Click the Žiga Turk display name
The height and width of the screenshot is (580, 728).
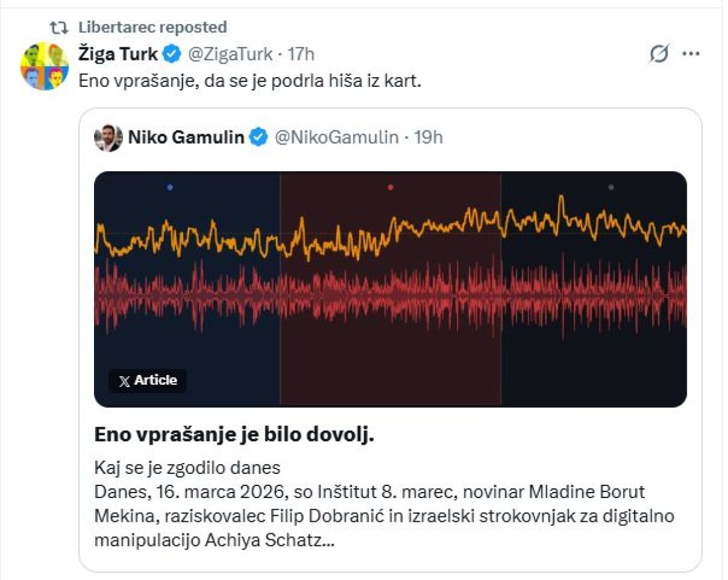pyautogui.click(x=118, y=54)
